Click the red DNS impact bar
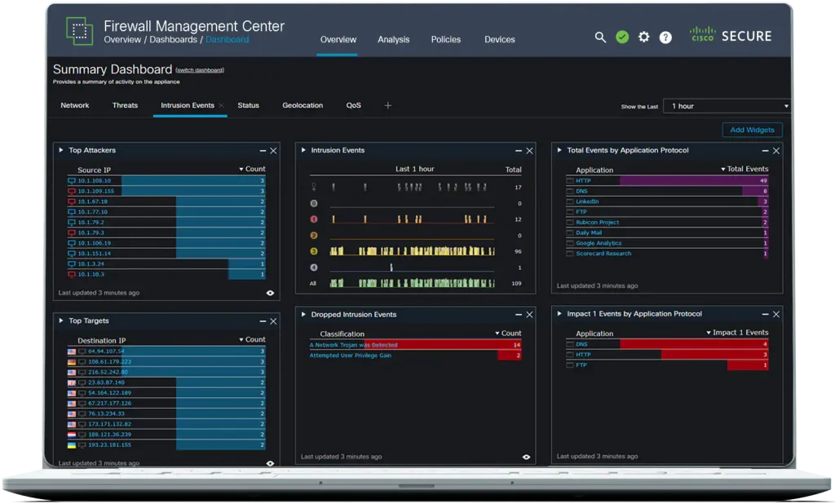This screenshot has width=835, height=504. [694, 344]
